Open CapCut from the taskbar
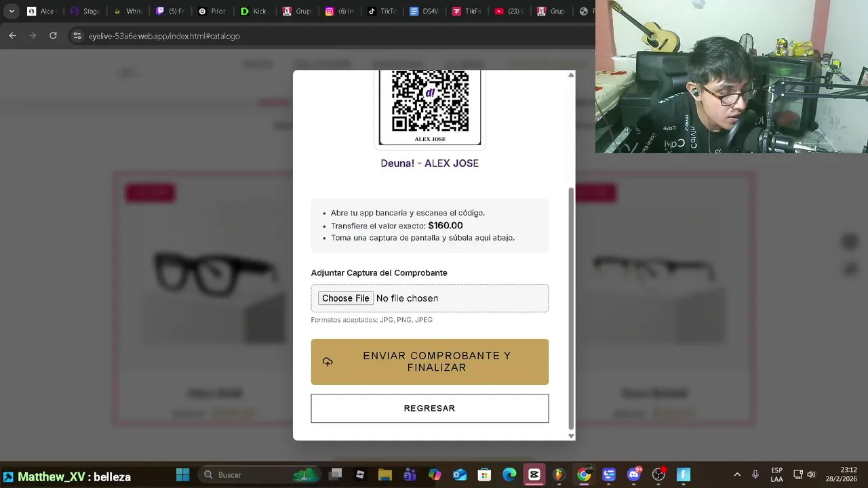Viewport: 868px width, 488px height. [534, 474]
